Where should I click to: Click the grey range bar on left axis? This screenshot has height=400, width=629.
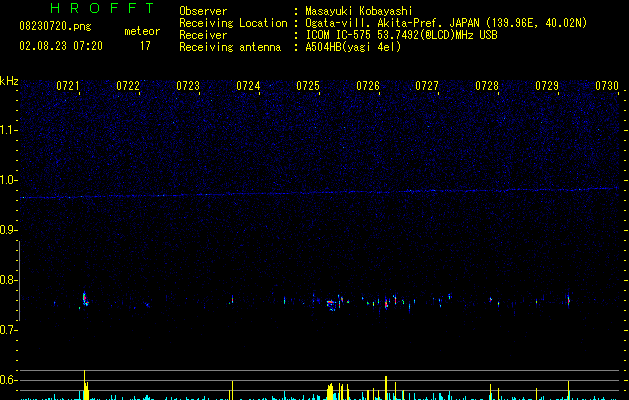point(19,280)
